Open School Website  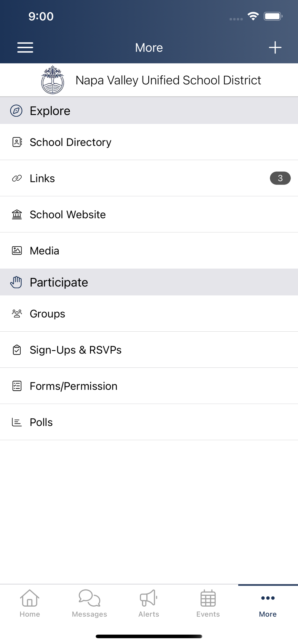click(149, 214)
